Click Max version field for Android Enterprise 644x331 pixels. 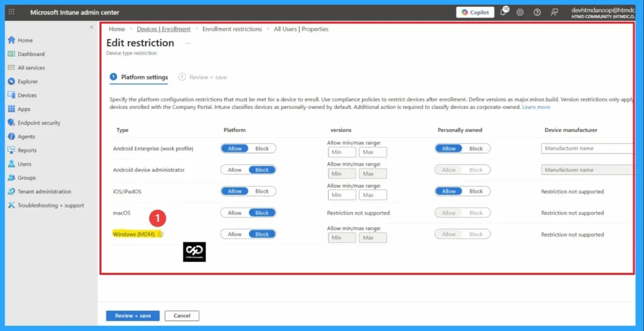[x=373, y=152]
